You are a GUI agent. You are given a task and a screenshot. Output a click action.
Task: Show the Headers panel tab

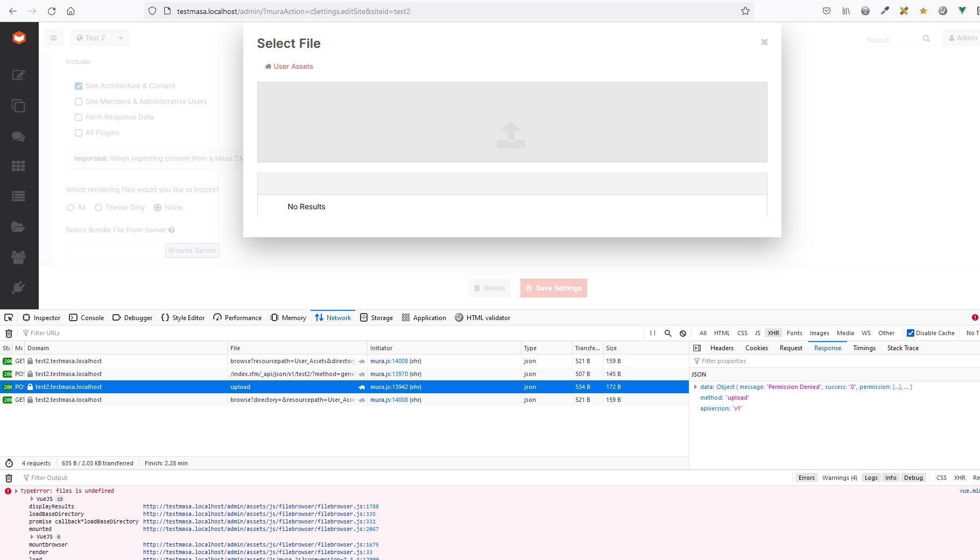(x=722, y=348)
